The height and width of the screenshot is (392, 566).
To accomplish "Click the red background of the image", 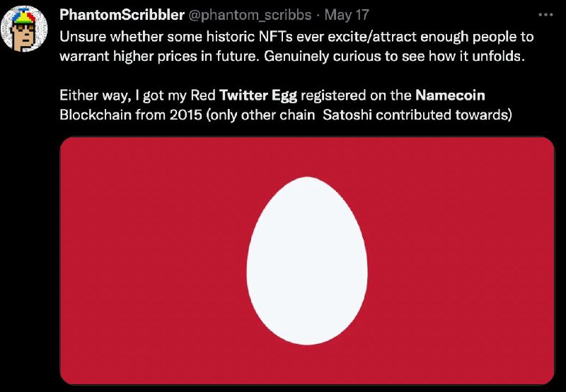I will tap(144, 260).
